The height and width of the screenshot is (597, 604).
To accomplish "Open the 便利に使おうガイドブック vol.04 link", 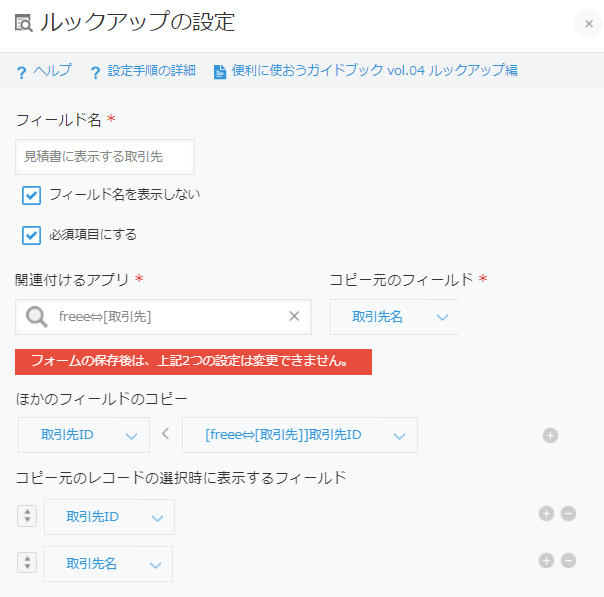I will 374,70.
